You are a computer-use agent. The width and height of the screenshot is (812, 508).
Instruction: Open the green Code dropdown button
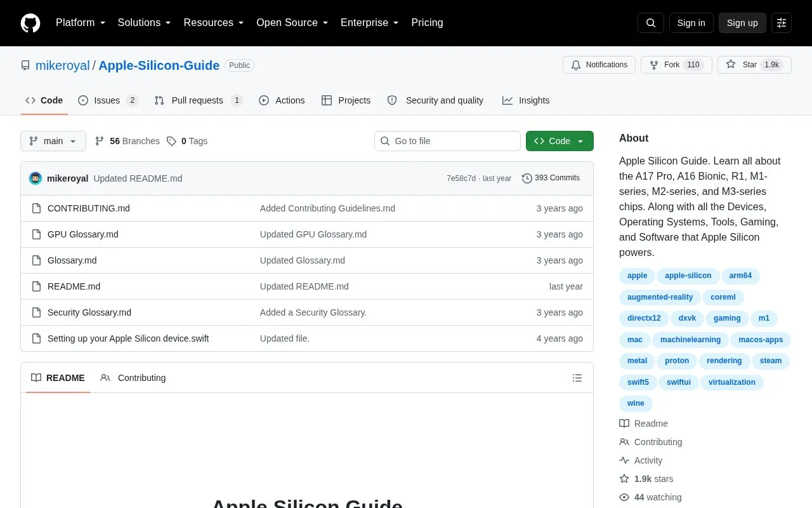click(x=560, y=141)
